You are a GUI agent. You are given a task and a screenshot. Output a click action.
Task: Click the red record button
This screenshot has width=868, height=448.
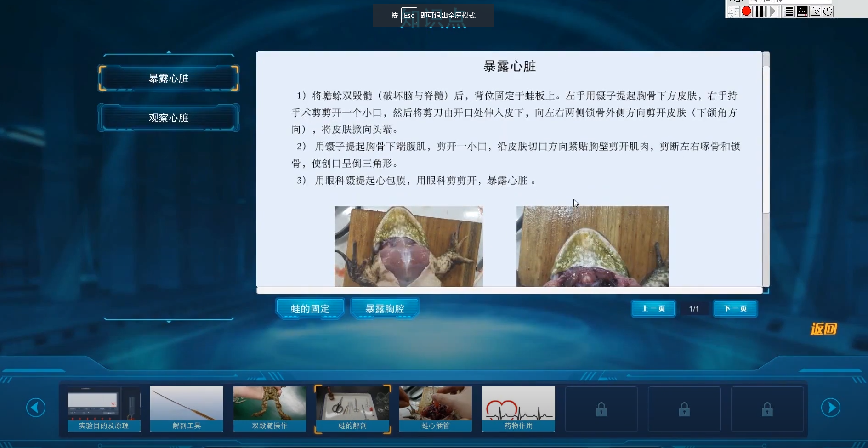coord(747,11)
